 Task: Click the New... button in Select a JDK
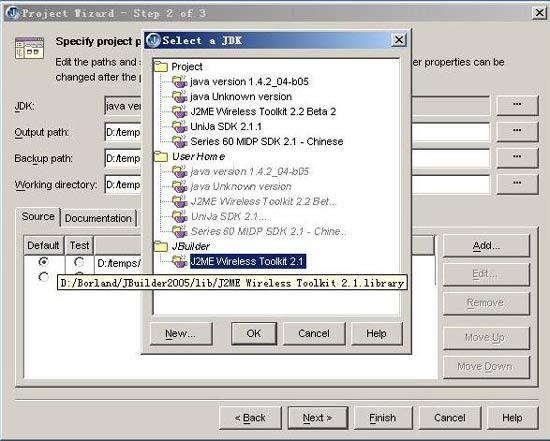(181, 333)
